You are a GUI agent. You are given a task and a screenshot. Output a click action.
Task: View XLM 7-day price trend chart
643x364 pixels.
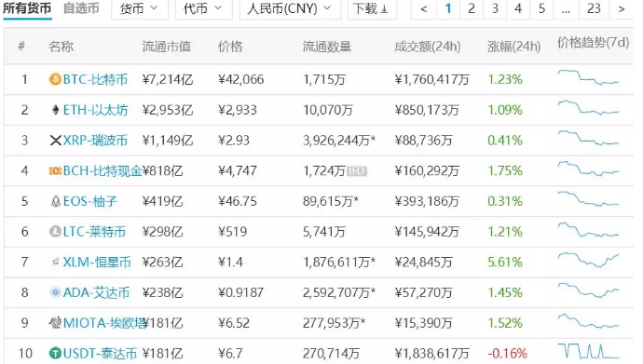point(588,261)
